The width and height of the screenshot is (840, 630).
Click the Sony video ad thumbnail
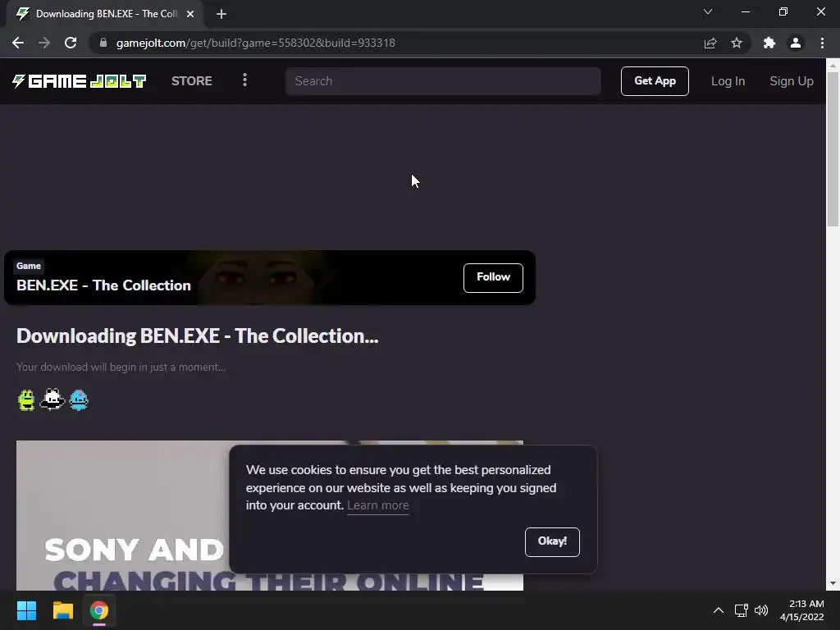click(269, 515)
